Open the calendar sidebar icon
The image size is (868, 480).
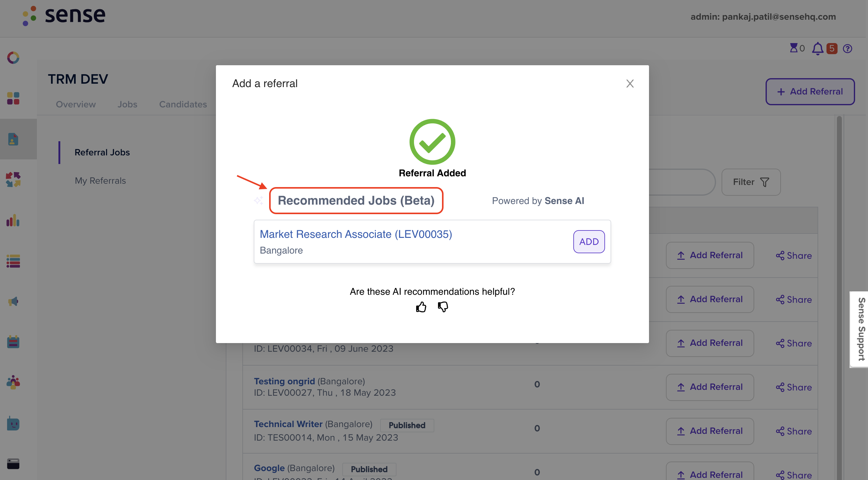click(x=13, y=342)
